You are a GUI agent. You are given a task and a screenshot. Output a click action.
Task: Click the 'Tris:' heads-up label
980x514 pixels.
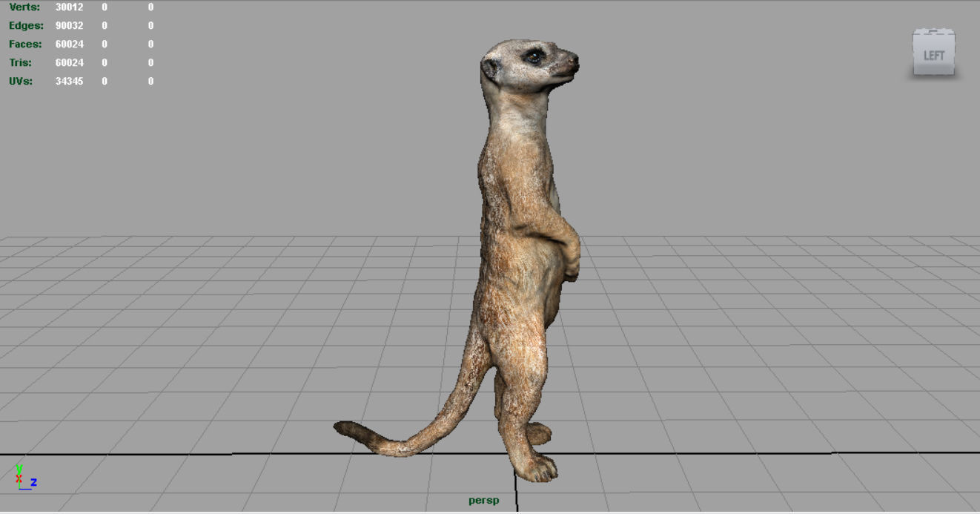click(21, 63)
